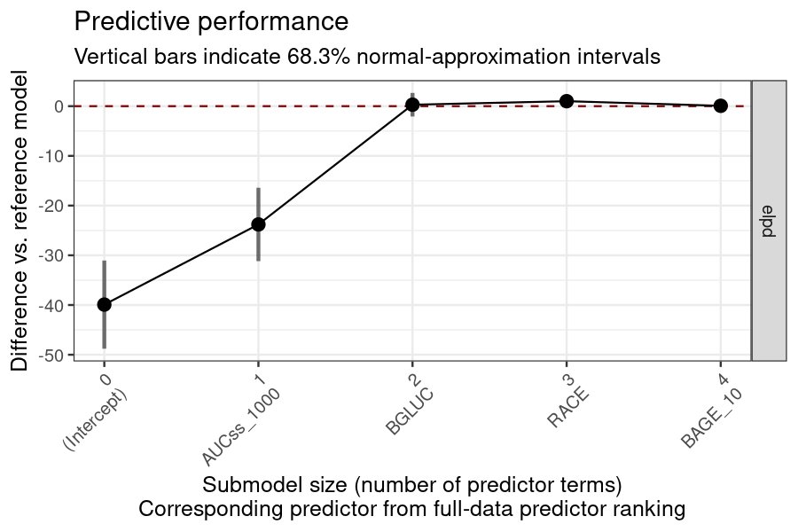
Task: Click the "elpd" facet strip label
Action: [x=769, y=221]
